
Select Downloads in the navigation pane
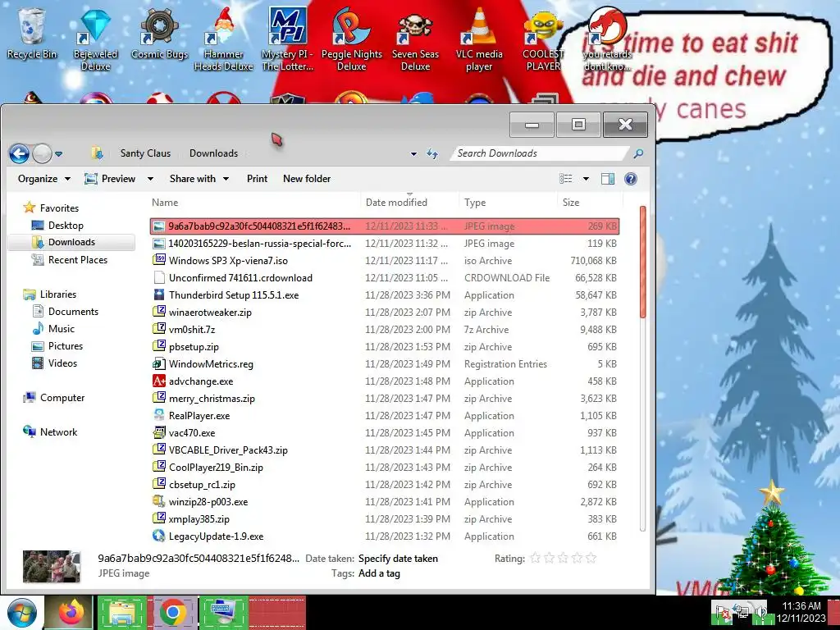[x=71, y=242]
